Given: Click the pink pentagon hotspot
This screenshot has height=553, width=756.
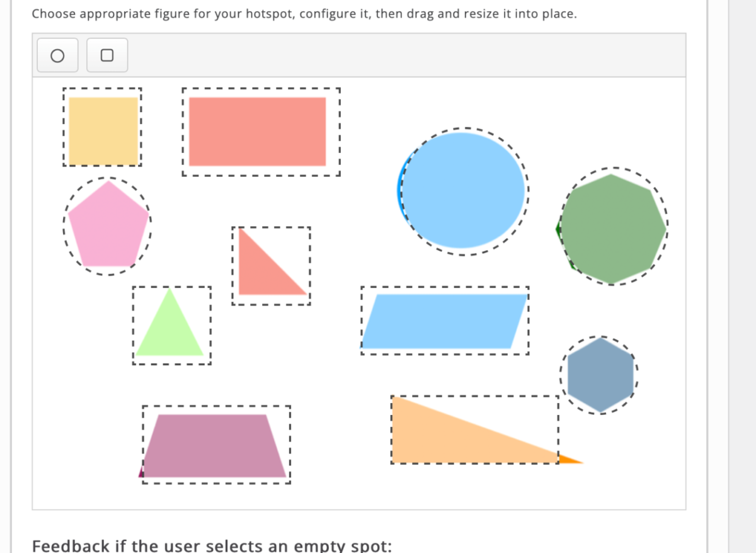Looking at the screenshot, I should [x=108, y=225].
